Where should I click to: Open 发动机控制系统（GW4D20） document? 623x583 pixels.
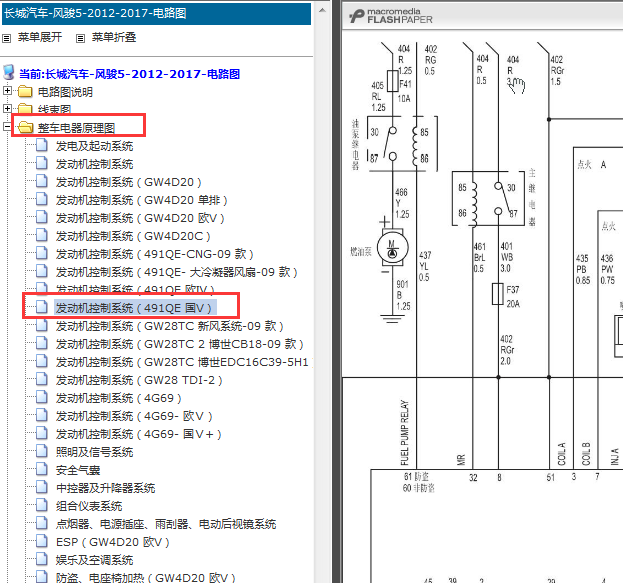click(129, 182)
